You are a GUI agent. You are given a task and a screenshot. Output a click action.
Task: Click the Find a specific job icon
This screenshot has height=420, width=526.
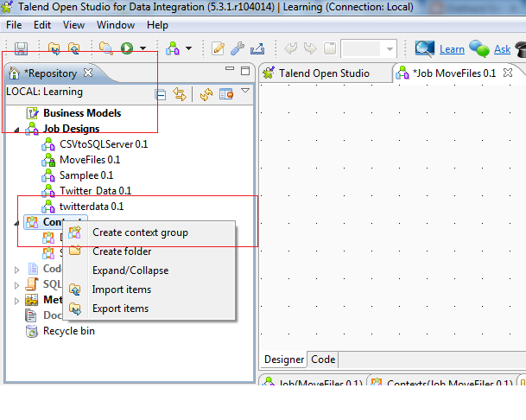106,49
